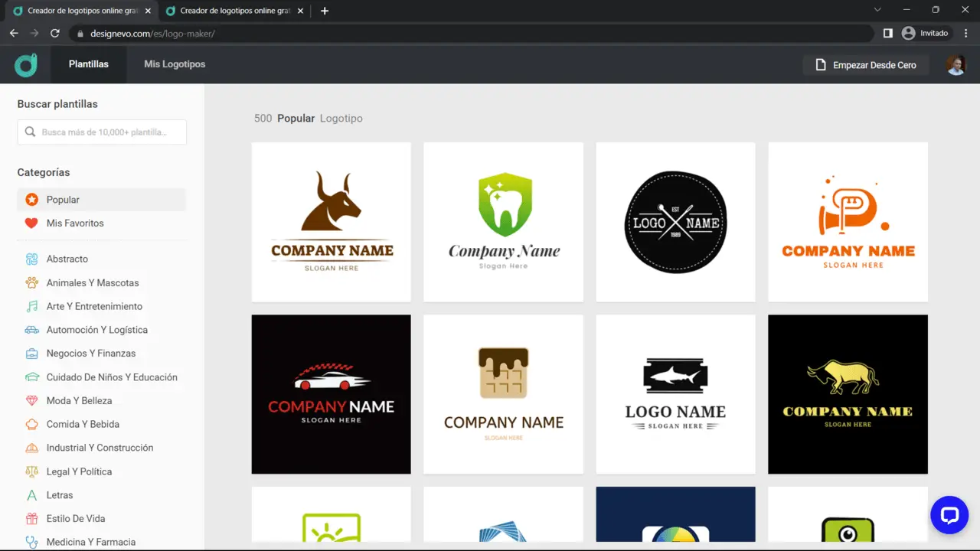
Task: Click the "Buscar plantillas" heading
Action: [x=57, y=104]
